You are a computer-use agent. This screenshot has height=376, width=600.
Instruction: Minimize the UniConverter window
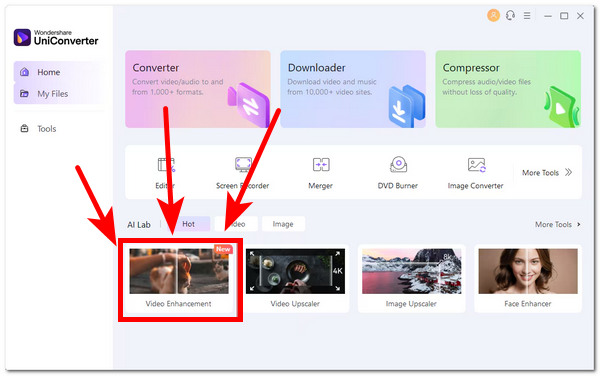pyautogui.click(x=548, y=16)
